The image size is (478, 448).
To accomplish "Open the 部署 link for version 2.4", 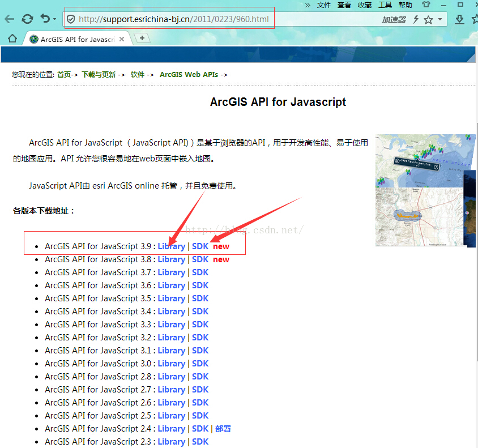I will (223, 429).
